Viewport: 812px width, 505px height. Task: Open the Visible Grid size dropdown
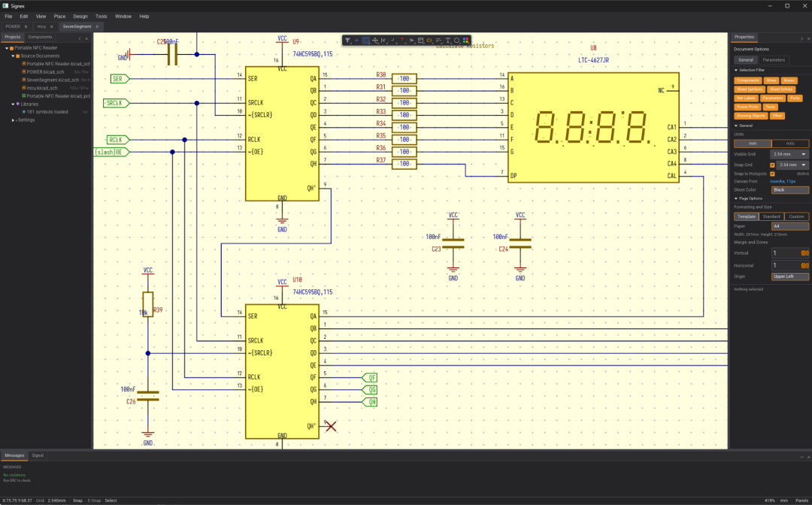[x=789, y=154]
